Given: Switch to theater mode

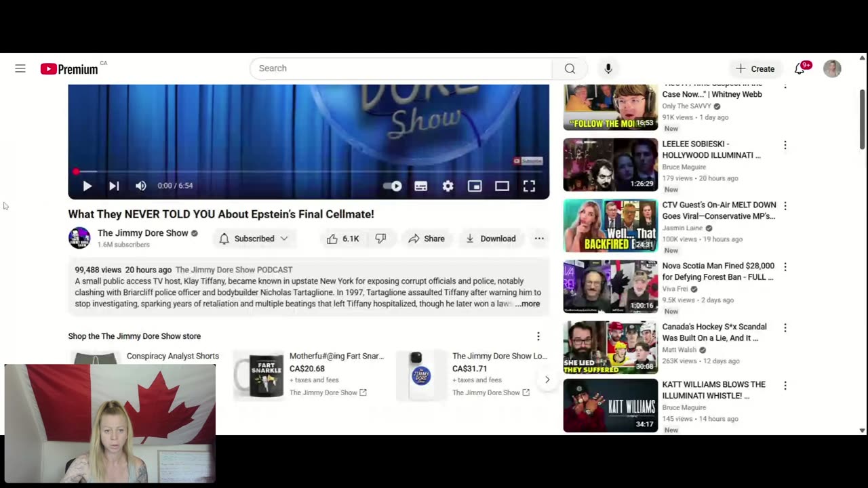Looking at the screenshot, I should tap(502, 186).
